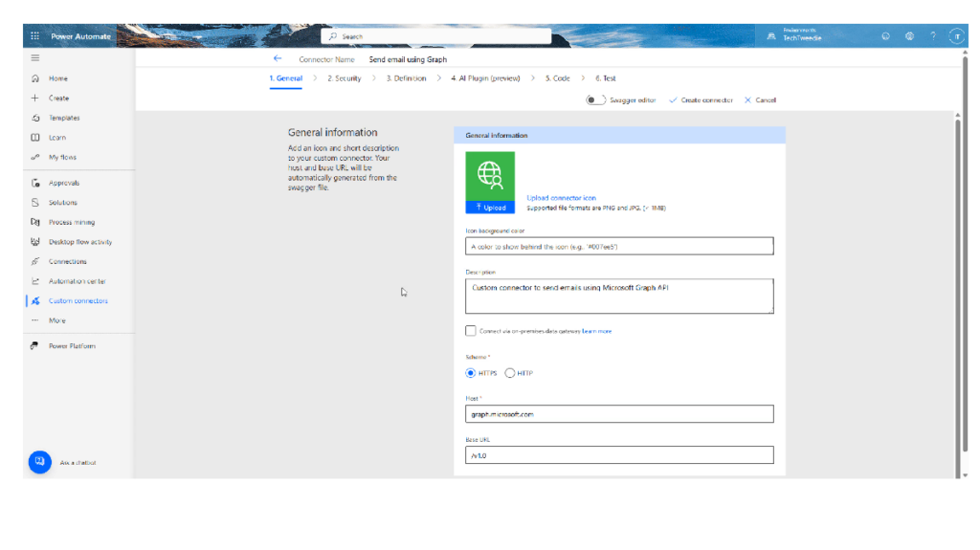Click the back arrow beside Connector Name

pos(278,59)
